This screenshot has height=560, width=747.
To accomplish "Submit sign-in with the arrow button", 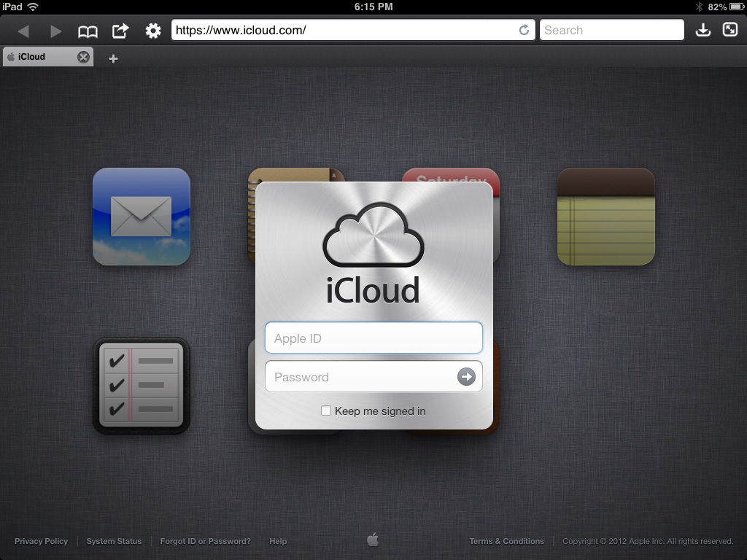I will tap(466, 377).
